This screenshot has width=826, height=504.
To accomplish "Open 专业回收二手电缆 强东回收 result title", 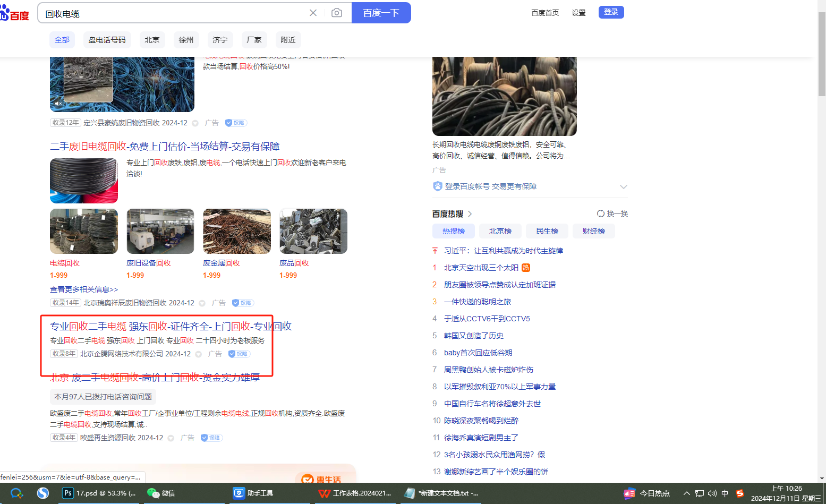I will click(171, 326).
